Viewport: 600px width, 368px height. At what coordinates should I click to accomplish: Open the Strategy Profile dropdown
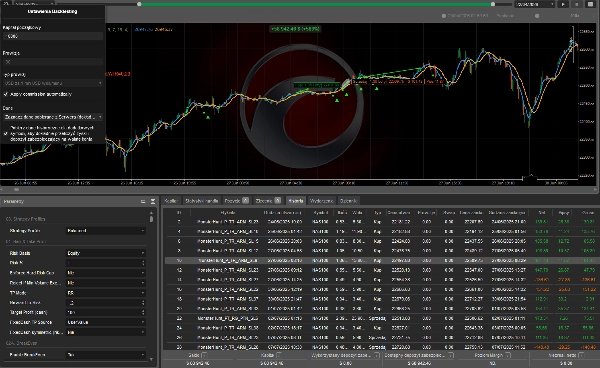pos(106,231)
